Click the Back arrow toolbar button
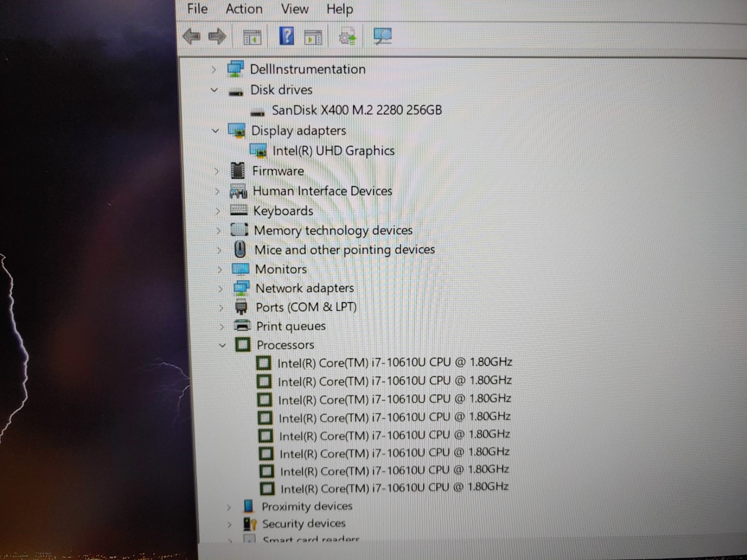The image size is (747, 560). (x=192, y=36)
